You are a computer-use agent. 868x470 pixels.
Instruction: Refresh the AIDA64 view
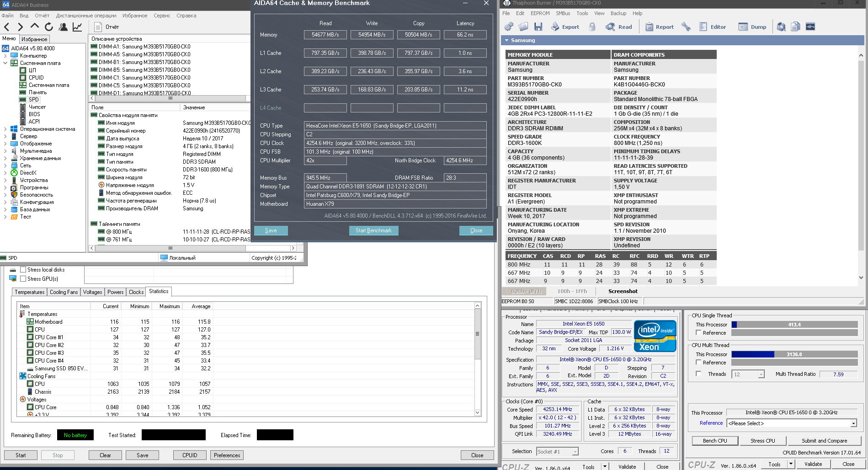[x=49, y=27]
